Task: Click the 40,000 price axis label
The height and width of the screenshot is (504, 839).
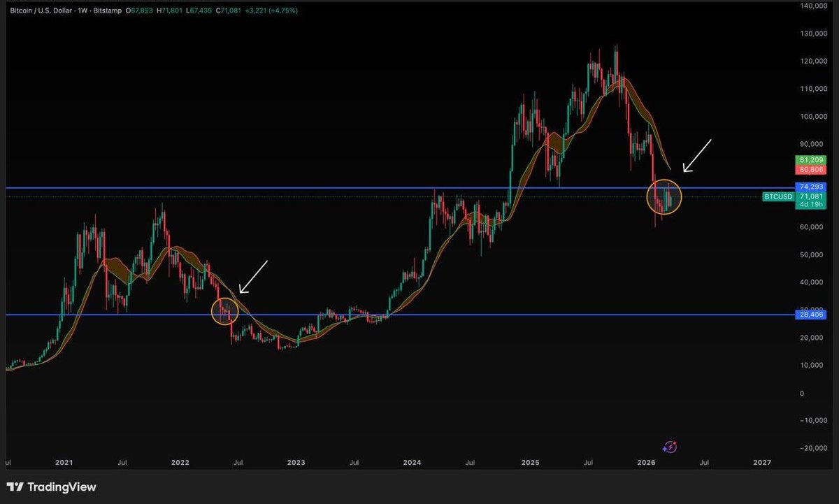Action: pos(811,282)
